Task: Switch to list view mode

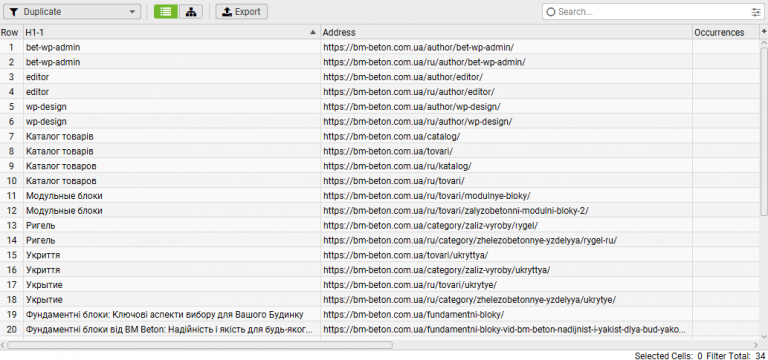Action: click(166, 12)
